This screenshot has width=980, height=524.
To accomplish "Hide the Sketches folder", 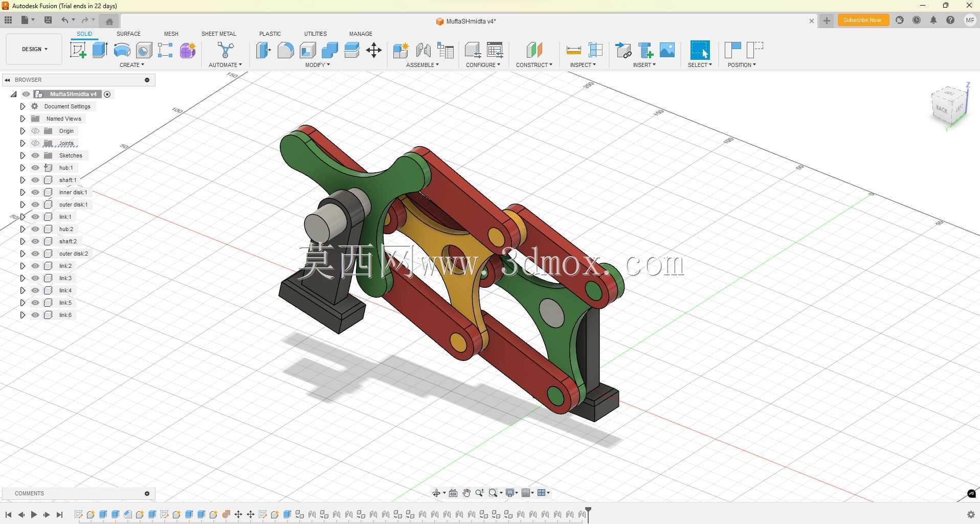I will (x=35, y=155).
